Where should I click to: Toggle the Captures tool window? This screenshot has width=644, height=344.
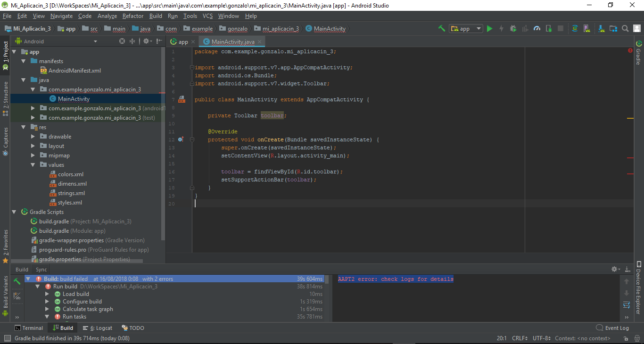coord(5,141)
